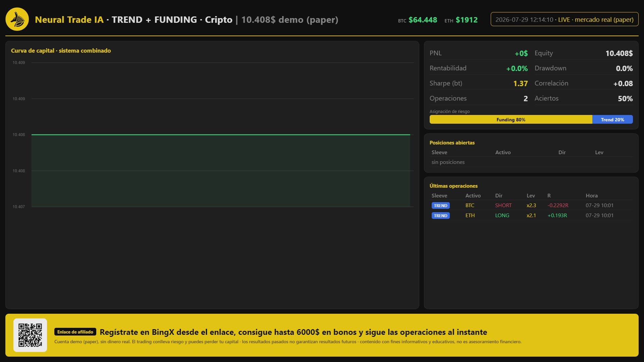Click the Neural Trade IA wolf logo
644x362 pixels.
(x=17, y=19)
